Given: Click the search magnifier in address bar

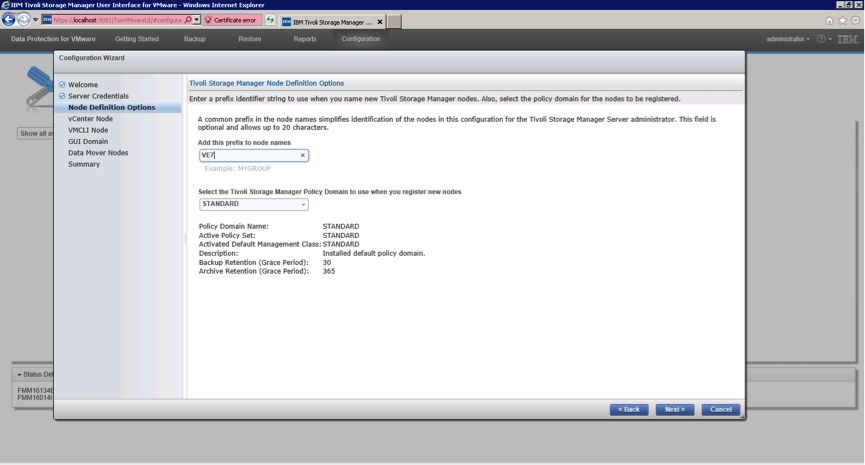Looking at the screenshot, I should [x=188, y=20].
